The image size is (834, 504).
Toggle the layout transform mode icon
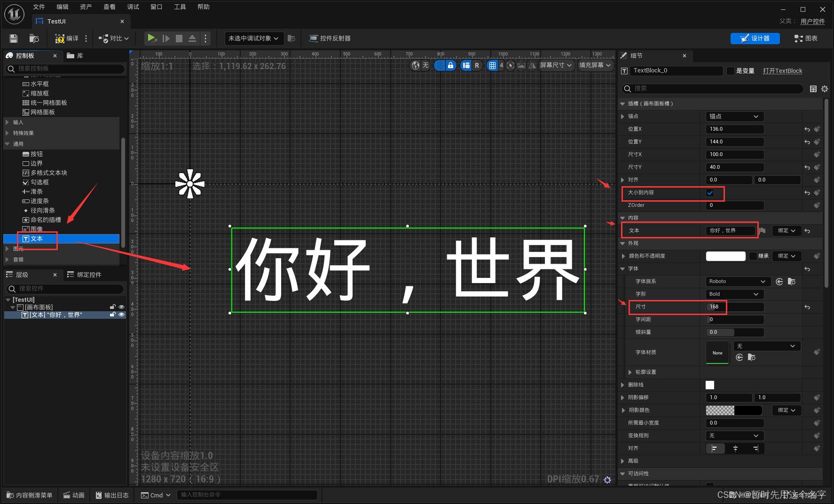[x=466, y=65]
